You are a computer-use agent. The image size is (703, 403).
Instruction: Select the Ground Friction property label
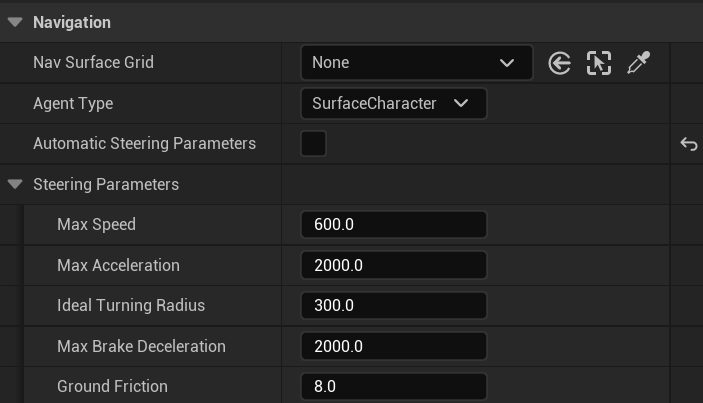pos(112,387)
